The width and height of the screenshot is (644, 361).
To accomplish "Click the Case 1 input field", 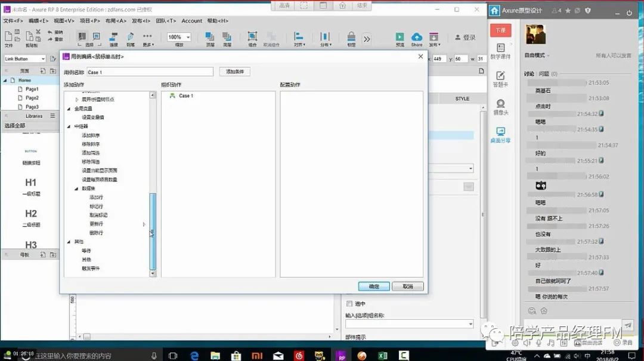I will point(150,72).
